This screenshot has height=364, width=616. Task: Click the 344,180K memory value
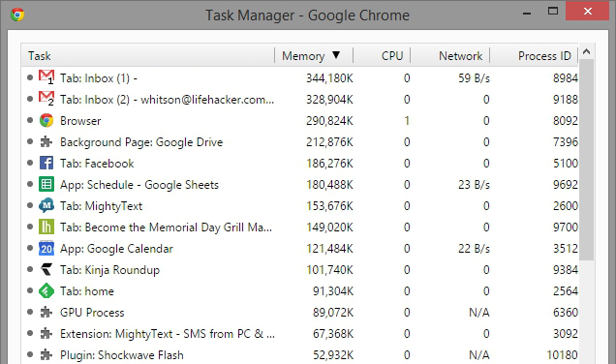[x=329, y=78]
